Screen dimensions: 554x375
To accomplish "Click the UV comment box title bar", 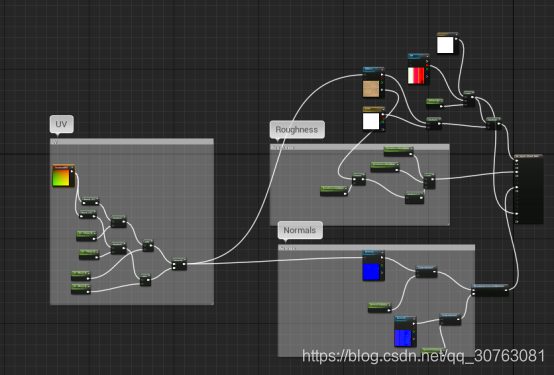I will pos(132,142).
